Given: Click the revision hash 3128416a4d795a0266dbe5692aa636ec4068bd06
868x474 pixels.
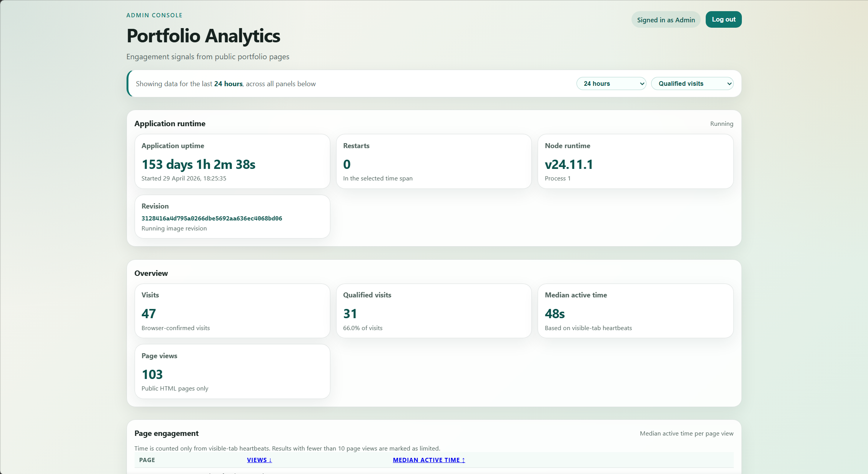Looking at the screenshot, I should tap(212, 218).
